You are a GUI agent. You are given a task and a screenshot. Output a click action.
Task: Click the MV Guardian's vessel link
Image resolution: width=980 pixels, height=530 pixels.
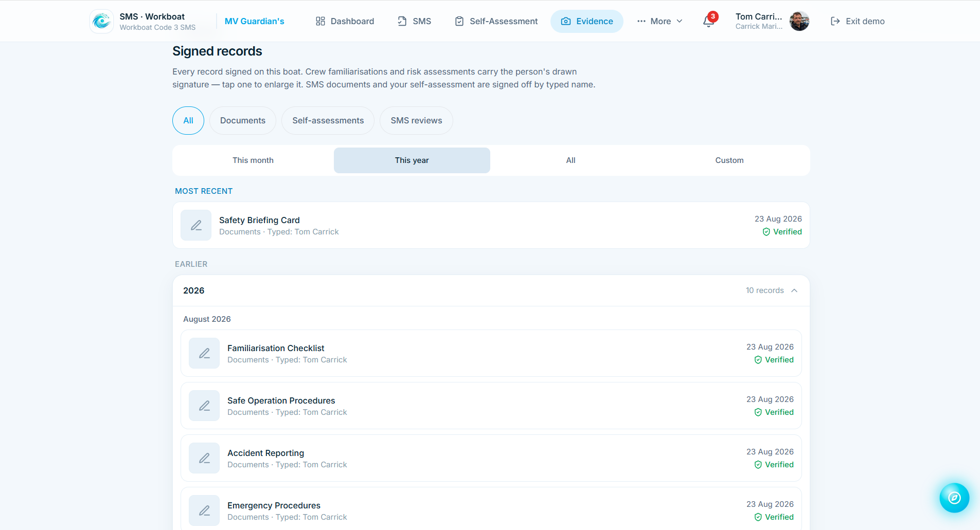pos(255,21)
